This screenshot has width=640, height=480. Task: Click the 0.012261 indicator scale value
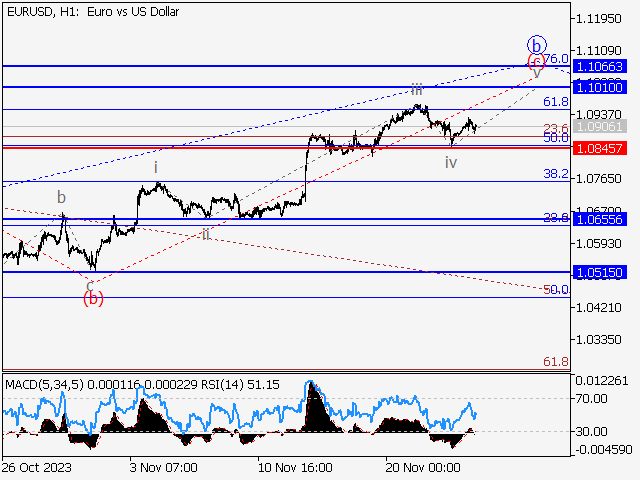602,381
